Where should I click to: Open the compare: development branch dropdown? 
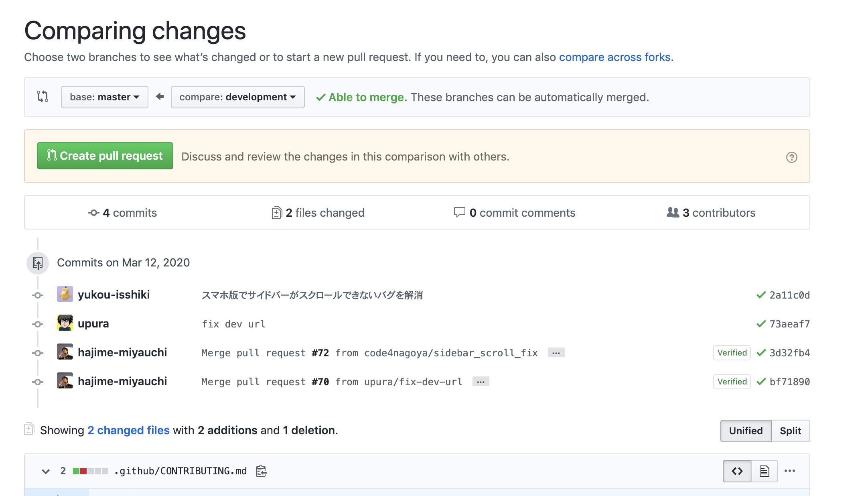(x=237, y=97)
